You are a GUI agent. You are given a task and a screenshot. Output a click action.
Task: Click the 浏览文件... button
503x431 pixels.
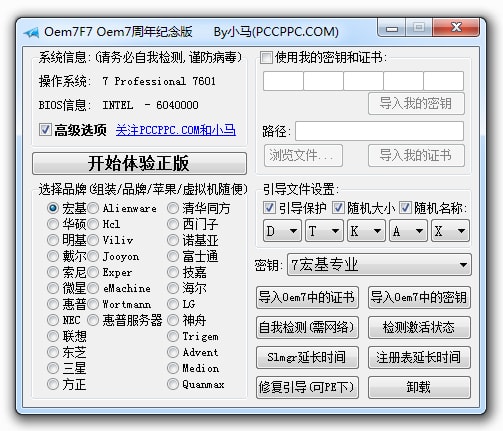303,155
